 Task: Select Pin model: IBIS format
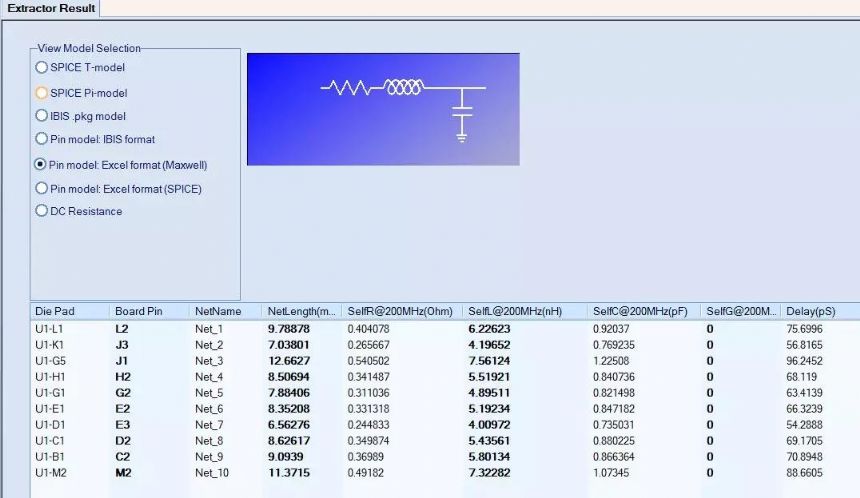click(41, 139)
